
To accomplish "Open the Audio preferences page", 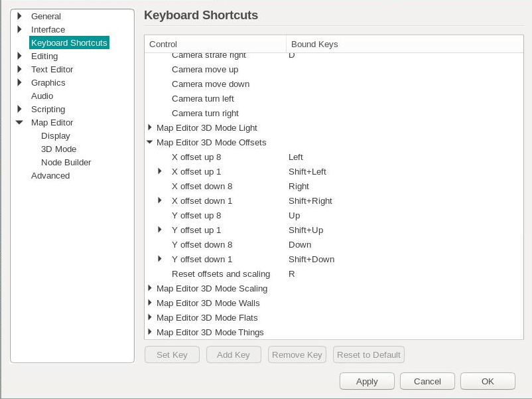I will pyautogui.click(x=42, y=96).
